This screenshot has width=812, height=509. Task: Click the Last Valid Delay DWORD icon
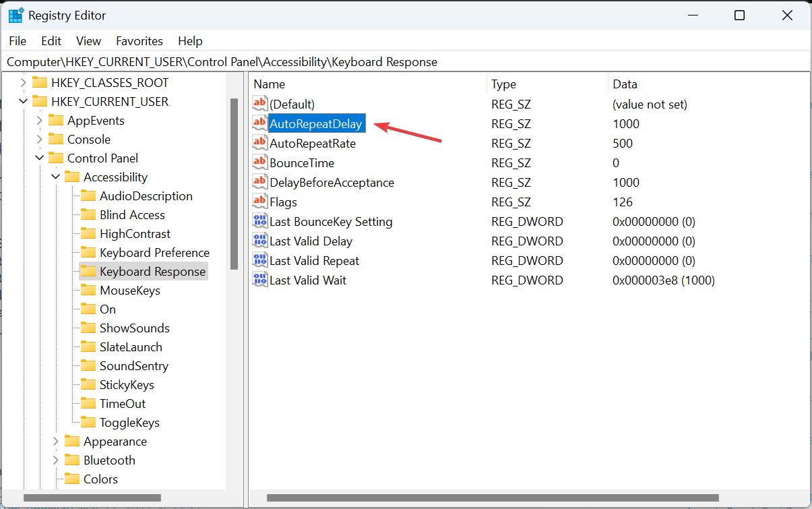(x=260, y=241)
